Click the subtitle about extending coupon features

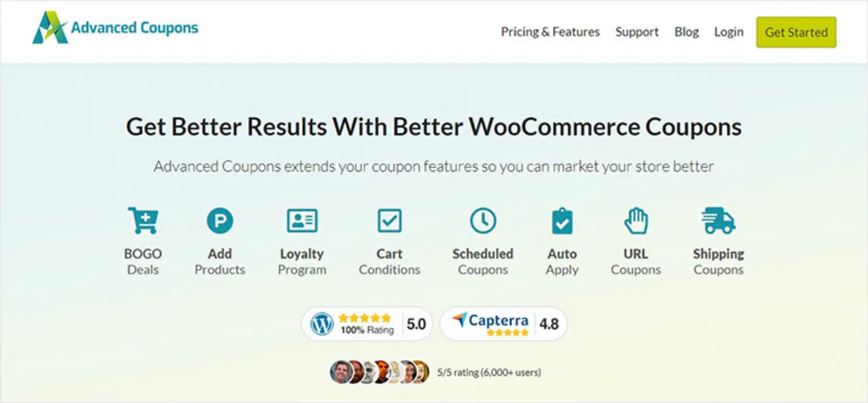click(434, 166)
